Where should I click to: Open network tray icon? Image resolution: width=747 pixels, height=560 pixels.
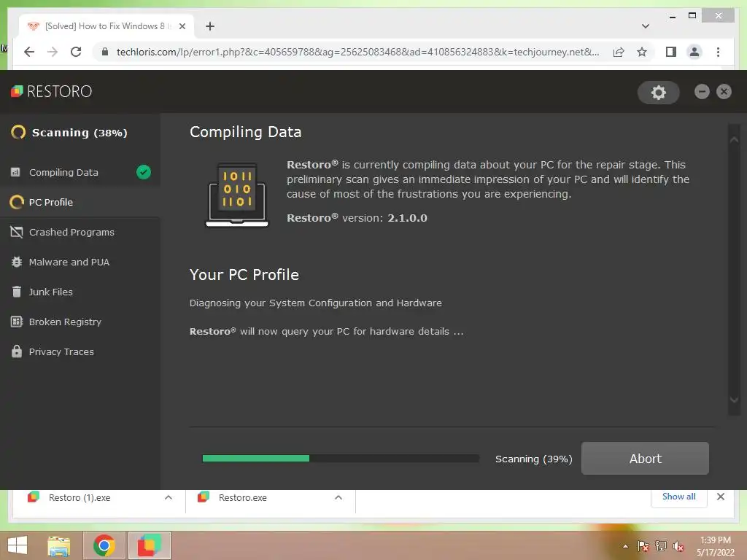661,546
